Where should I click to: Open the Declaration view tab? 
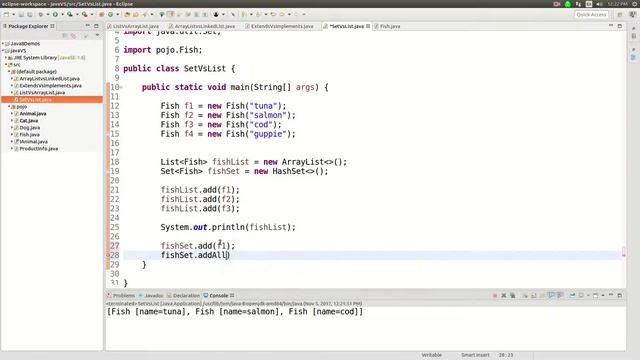pyautogui.click(x=184, y=296)
